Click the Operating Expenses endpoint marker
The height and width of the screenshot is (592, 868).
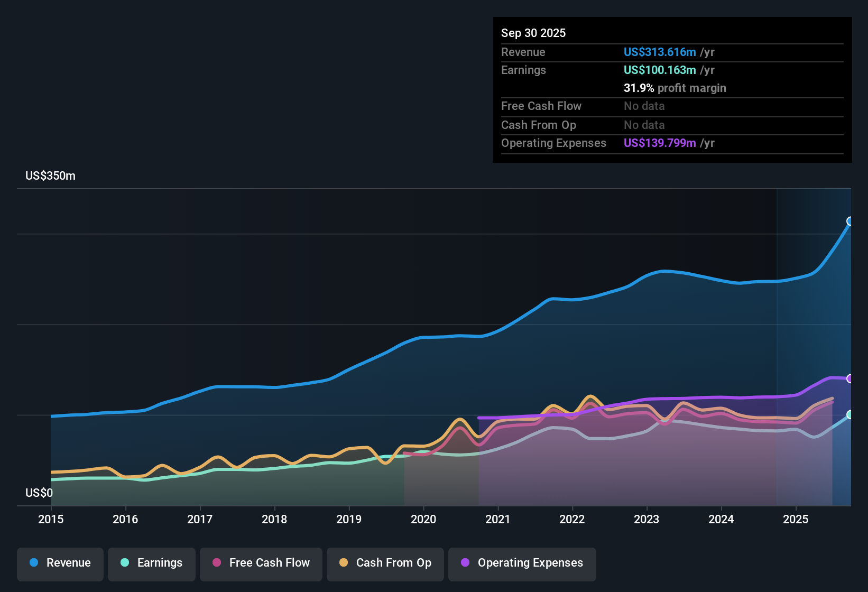point(849,378)
